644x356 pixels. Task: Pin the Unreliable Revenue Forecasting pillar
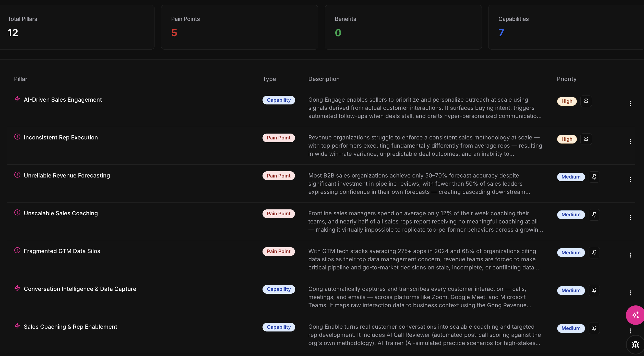(x=594, y=177)
